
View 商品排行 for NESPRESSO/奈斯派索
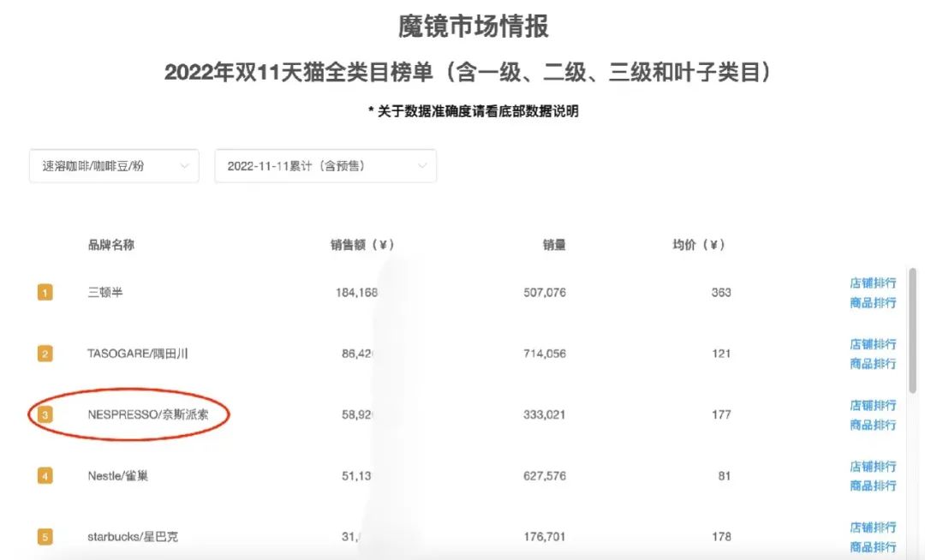click(873, 425)
